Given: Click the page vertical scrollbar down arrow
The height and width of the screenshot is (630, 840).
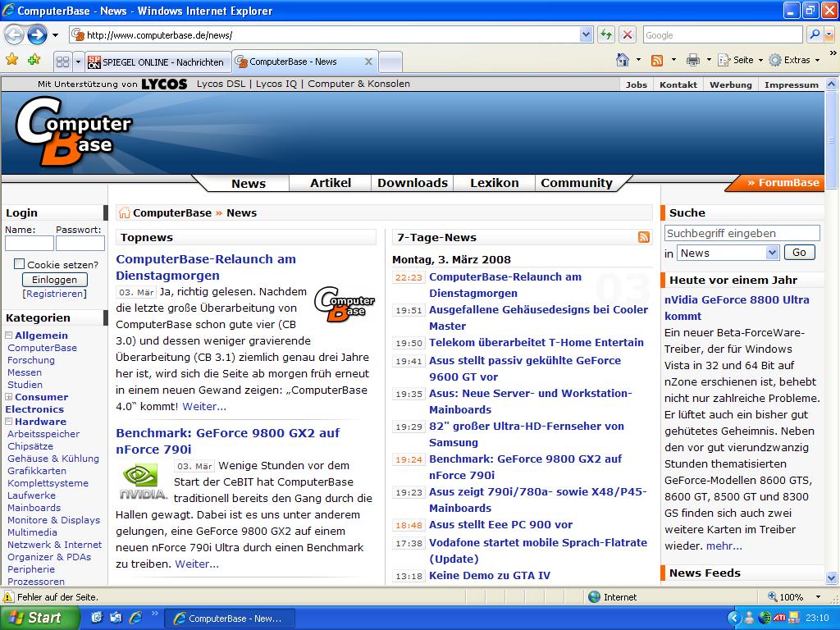Looking at the screenshot, I should click(832, 577).
